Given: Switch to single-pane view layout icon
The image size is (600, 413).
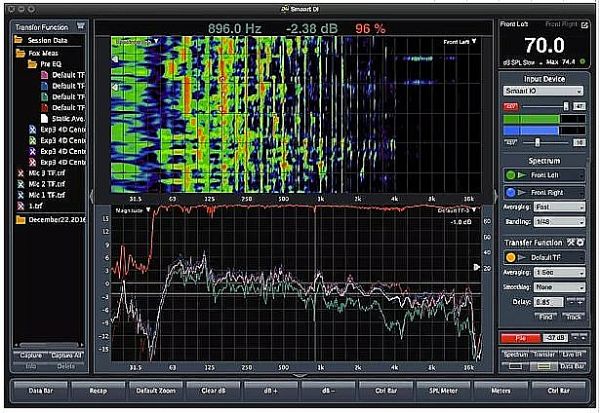Looking at the screenshot, I should pyautogui.click(x=515, y=366).
